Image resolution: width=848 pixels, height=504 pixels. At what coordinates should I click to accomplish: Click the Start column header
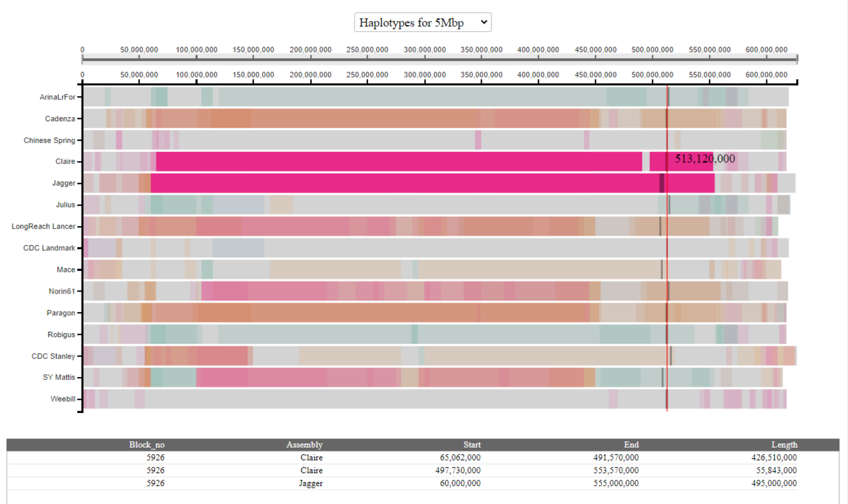(x=472, y=445)
